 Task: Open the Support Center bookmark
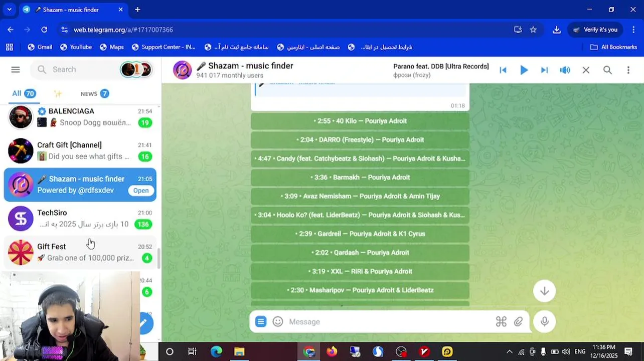tap(164, 47)
